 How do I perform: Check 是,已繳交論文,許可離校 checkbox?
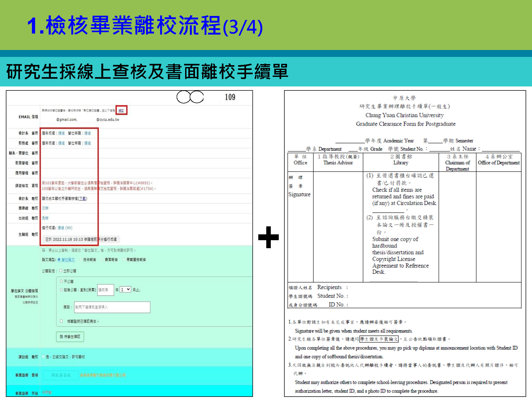[43, 357]
